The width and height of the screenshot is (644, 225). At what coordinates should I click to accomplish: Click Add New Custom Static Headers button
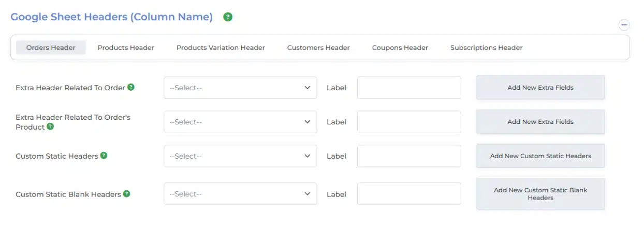pos(540,156)
